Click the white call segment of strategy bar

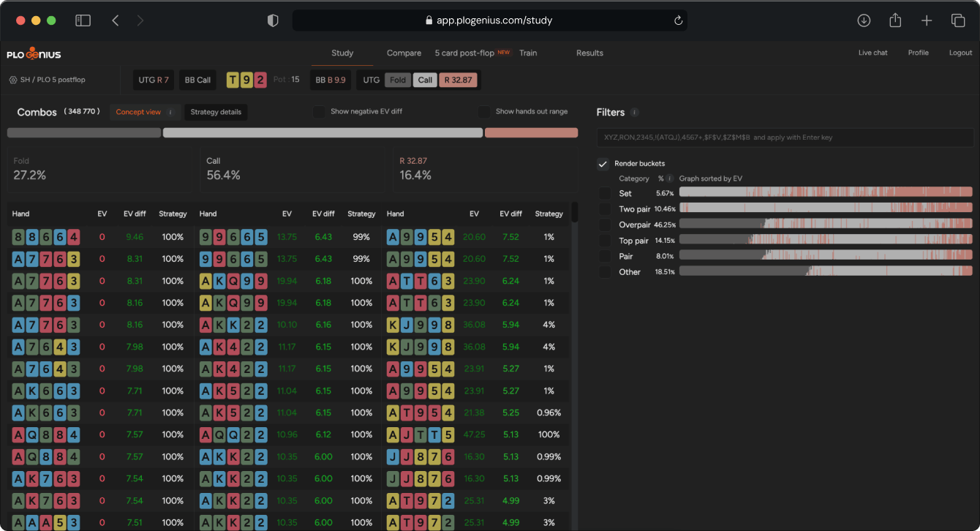323,133
